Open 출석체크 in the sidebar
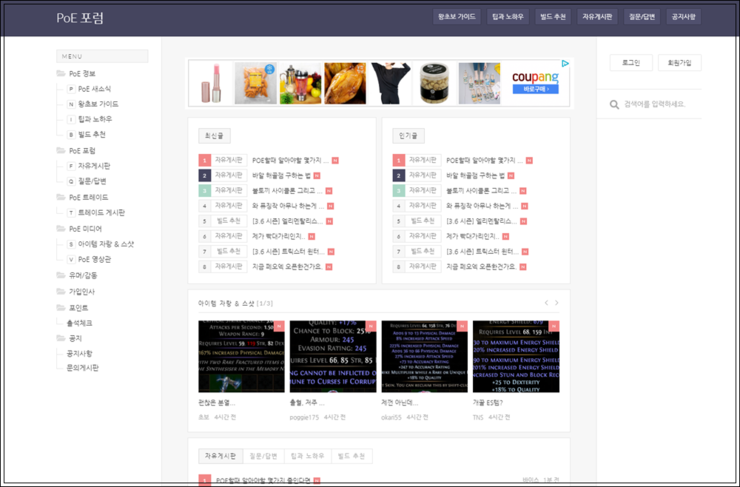 (79, 323)
